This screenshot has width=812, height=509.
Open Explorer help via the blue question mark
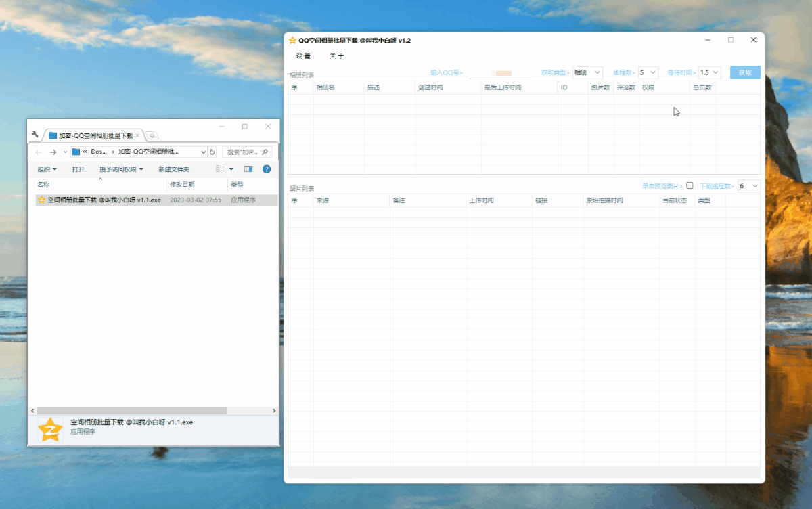[x=267, y=169]
